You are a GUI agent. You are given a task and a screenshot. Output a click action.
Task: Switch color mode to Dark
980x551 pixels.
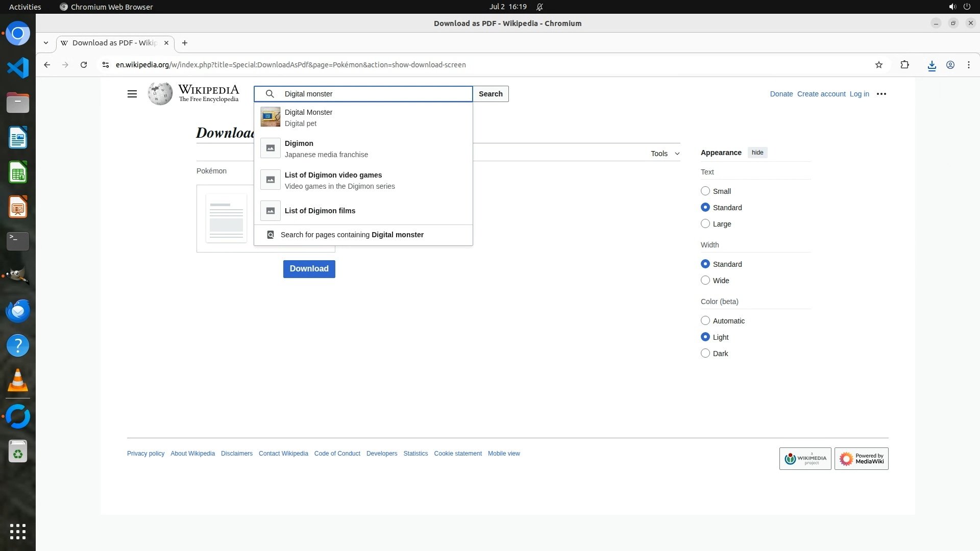point(705,353)
